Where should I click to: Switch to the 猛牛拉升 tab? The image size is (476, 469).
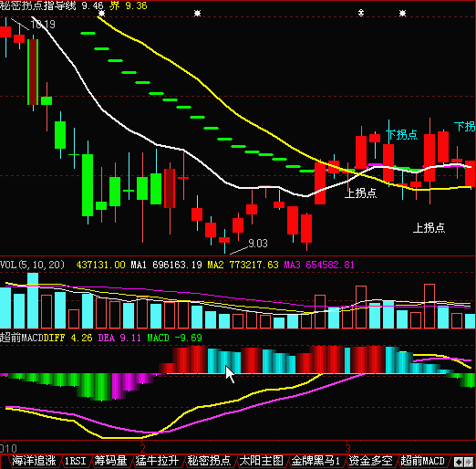click(157, 461)
